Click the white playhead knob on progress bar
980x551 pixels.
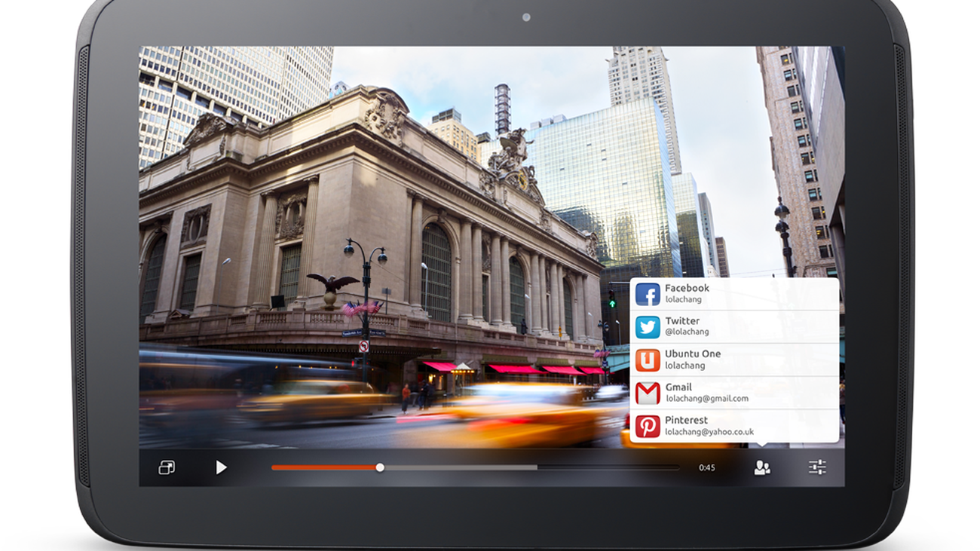(380, 467)
